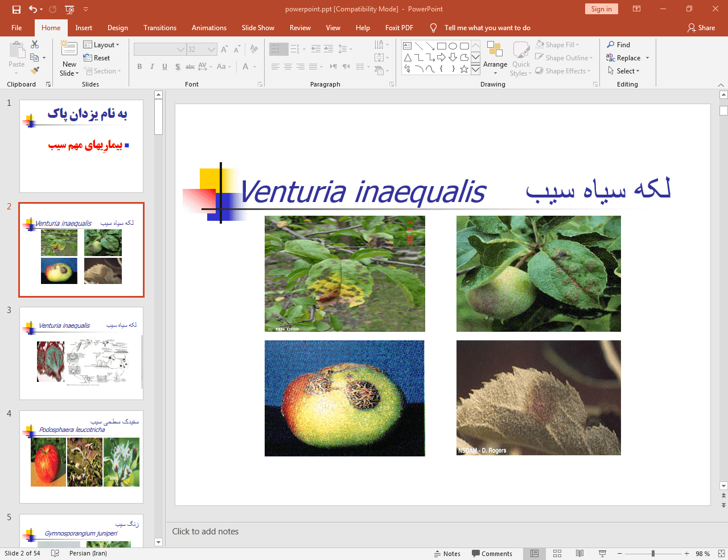Click the Sign in button
This screenshot has height=560, width=728.
pos(601,9)
